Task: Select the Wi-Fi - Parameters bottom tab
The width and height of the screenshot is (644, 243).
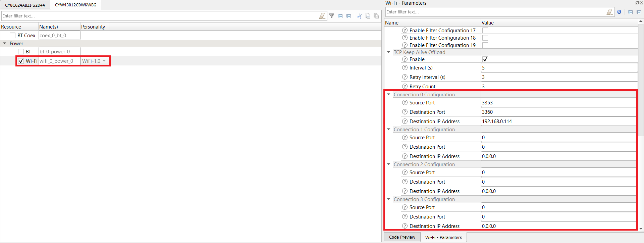Action: (x=443, y=237)
